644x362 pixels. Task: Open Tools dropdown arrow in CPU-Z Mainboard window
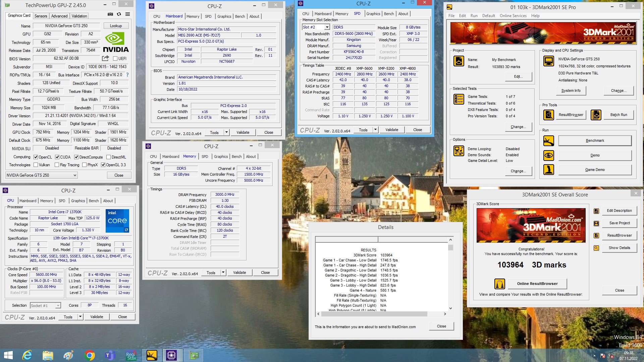pyautogui.click(x=226, y=132)
